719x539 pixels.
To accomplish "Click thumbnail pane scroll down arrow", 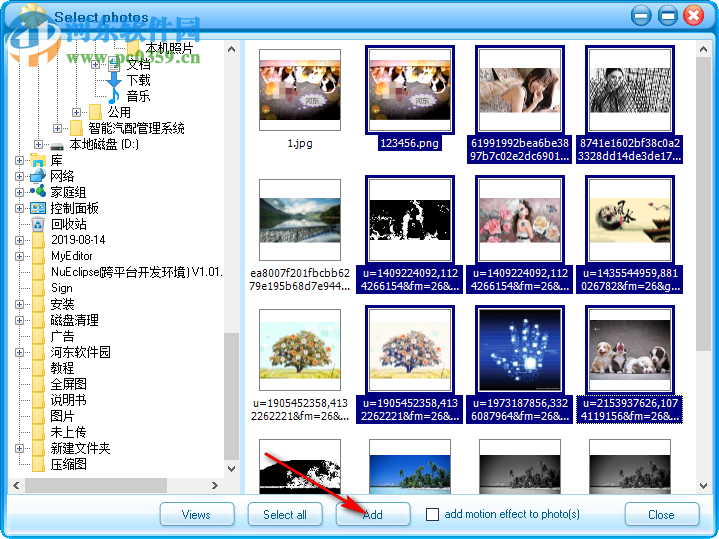I will coord(703,485).
